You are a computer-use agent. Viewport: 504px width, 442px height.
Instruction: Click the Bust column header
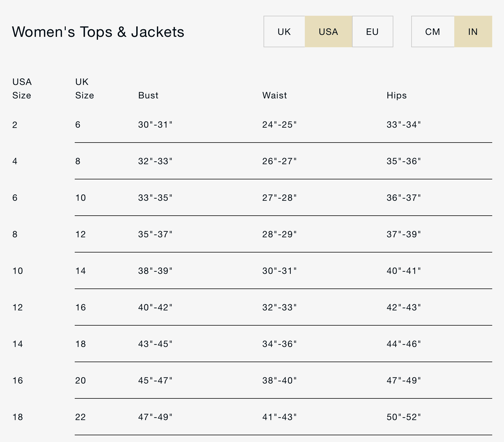click(x=148, y=95)
